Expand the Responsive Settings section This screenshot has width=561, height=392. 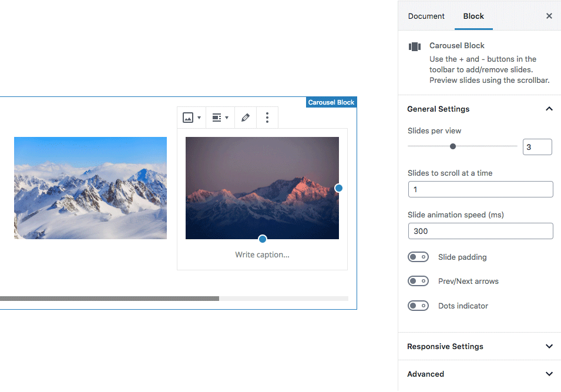click(549, 346)
